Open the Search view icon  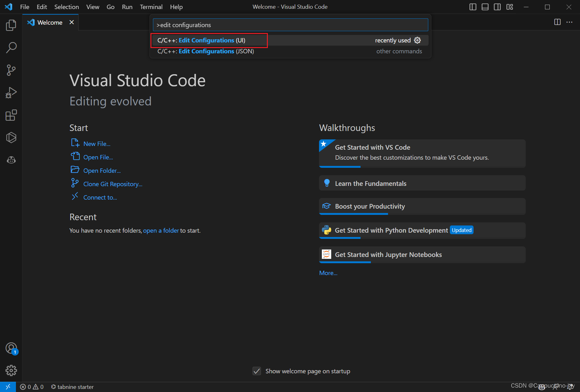pyautogui.click(x=11, y=48)
